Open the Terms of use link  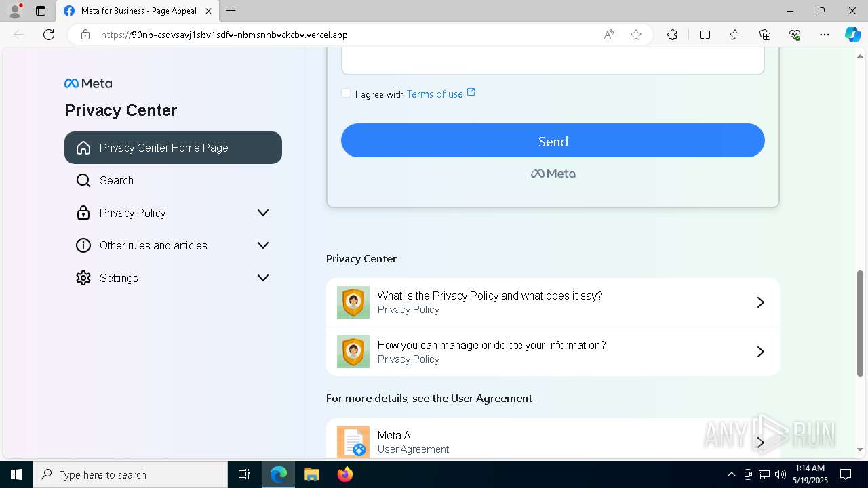pyautogui.click(x=435, y=94)
